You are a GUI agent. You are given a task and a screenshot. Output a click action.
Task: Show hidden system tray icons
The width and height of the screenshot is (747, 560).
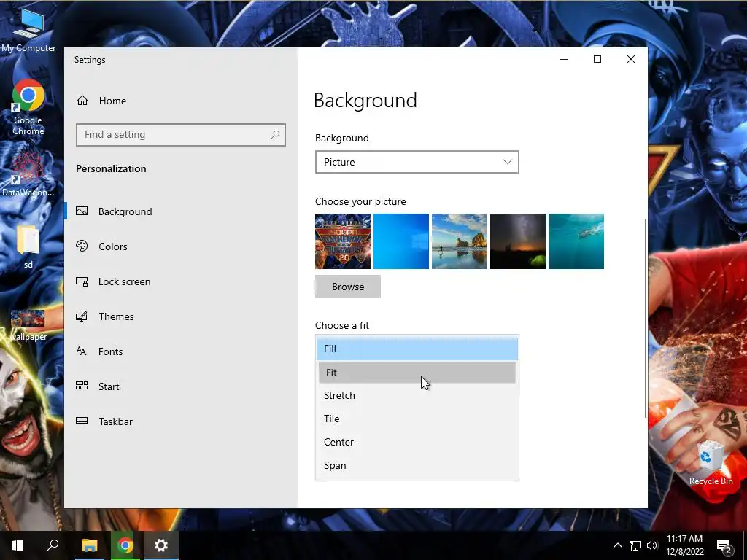pyautogui.click(x=617, y=545)
